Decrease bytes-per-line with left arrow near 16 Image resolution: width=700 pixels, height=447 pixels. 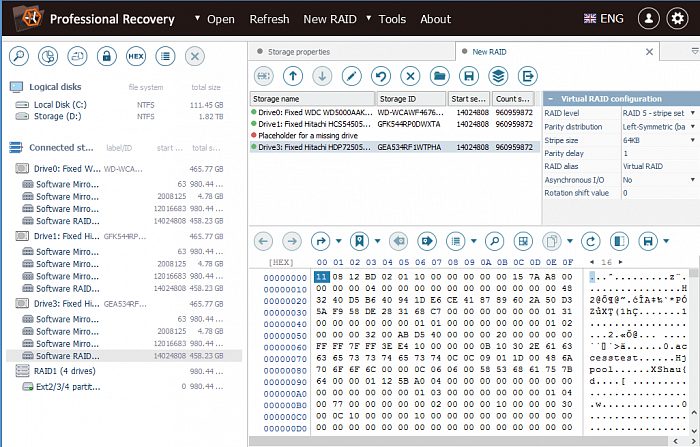[592, 262]
